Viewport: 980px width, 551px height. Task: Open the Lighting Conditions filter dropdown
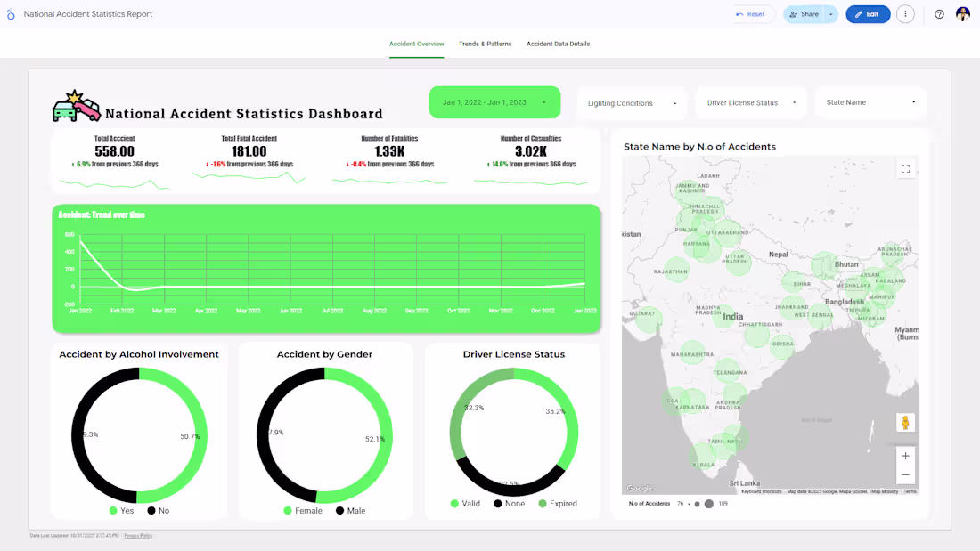pos(632,103)
